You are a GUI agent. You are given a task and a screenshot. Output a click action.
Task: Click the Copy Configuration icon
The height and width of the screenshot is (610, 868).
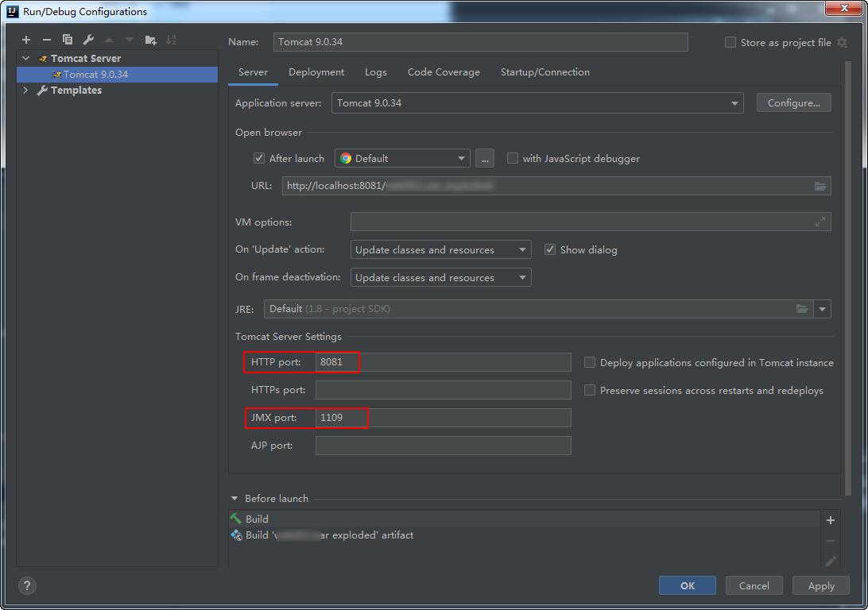[68, 40]
